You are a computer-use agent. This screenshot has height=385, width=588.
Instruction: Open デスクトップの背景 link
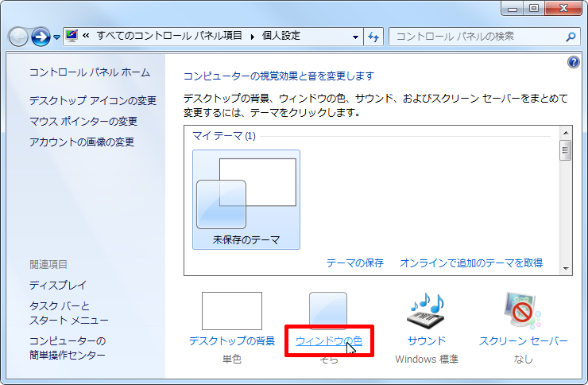pos(232,340)
